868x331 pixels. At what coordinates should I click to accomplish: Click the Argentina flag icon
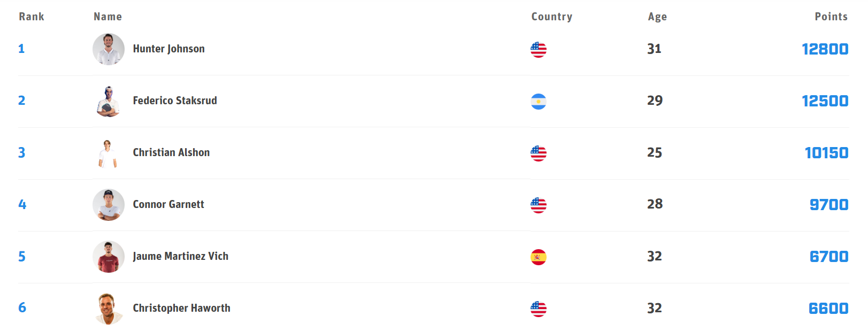pyautogui.click(x=539, y=102)
